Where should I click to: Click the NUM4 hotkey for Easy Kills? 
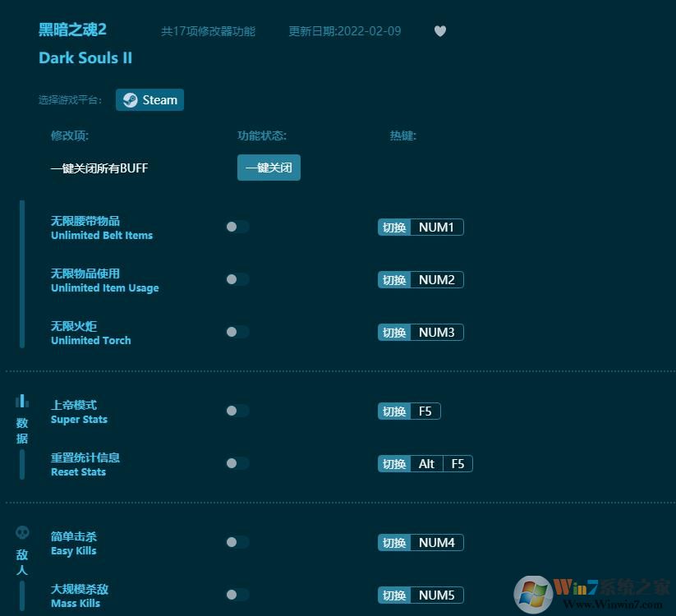coord(437,542)
